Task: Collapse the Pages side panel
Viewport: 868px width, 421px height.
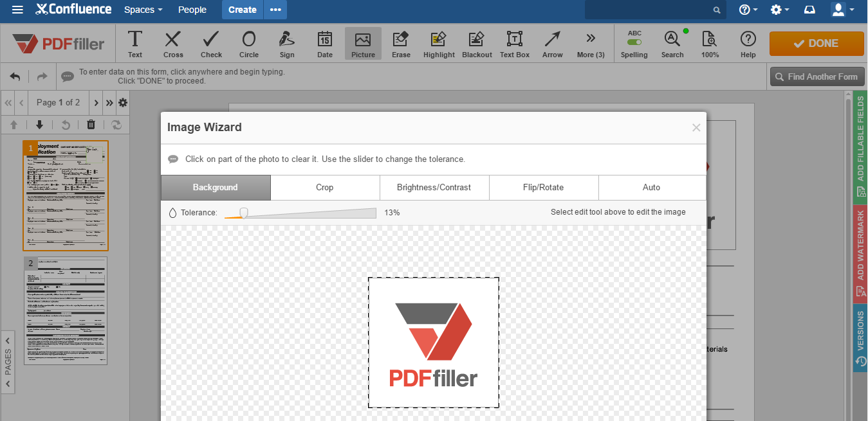Action: (8, 361)
